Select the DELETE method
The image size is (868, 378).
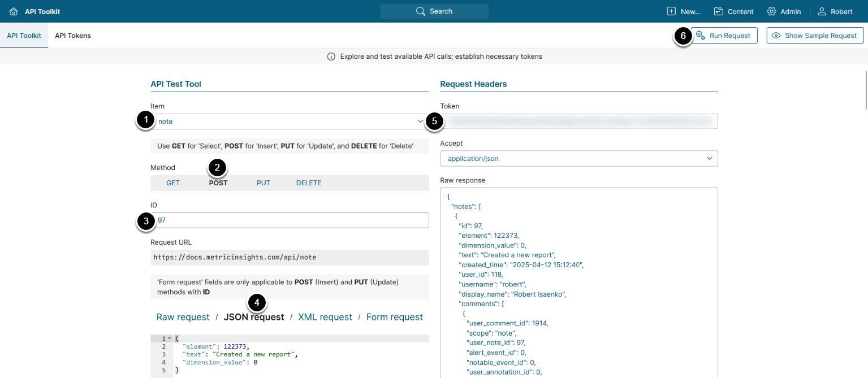309,183
